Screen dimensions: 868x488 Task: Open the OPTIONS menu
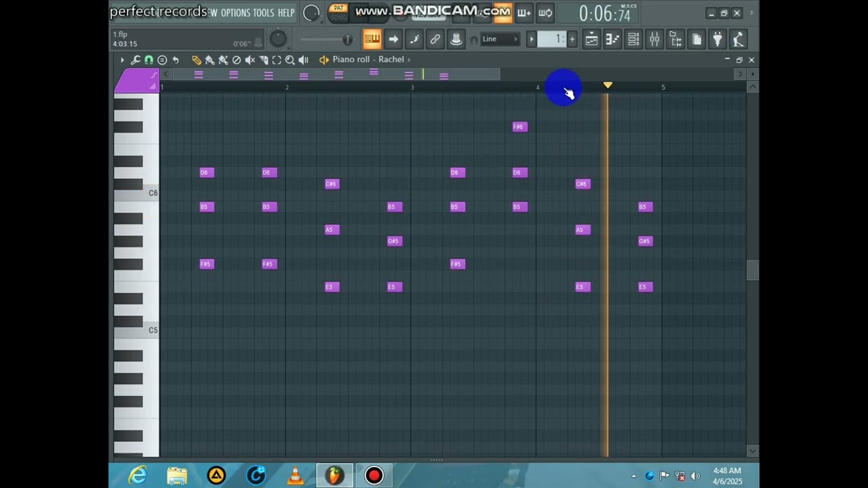(235, 13)
